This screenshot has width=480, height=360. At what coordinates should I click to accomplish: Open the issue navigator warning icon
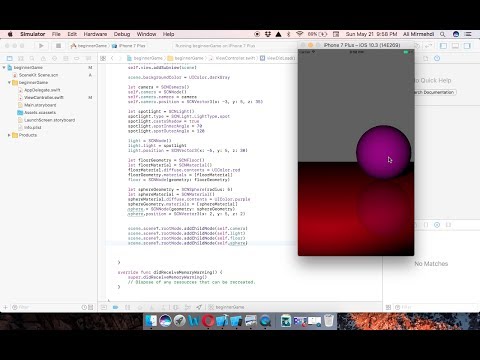[43, 58]
